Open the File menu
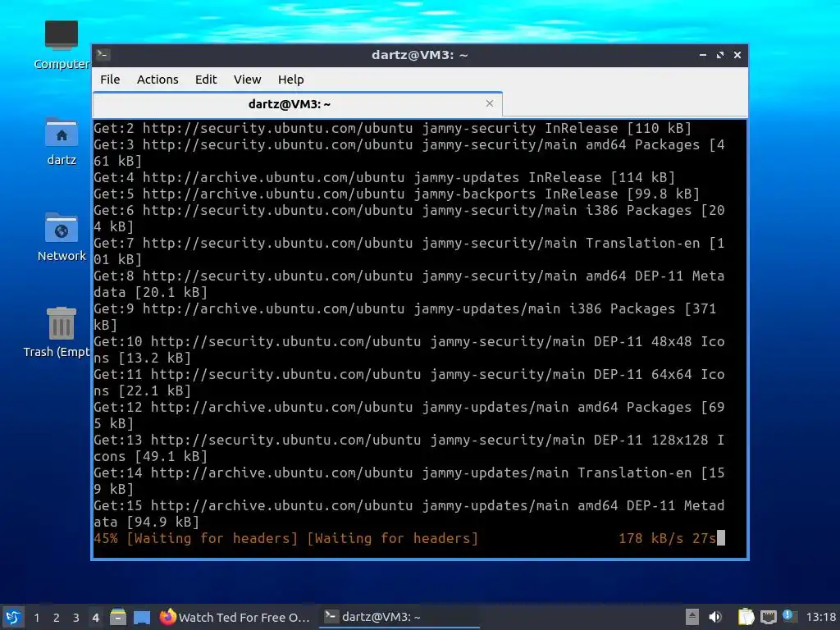 point(110,80)
